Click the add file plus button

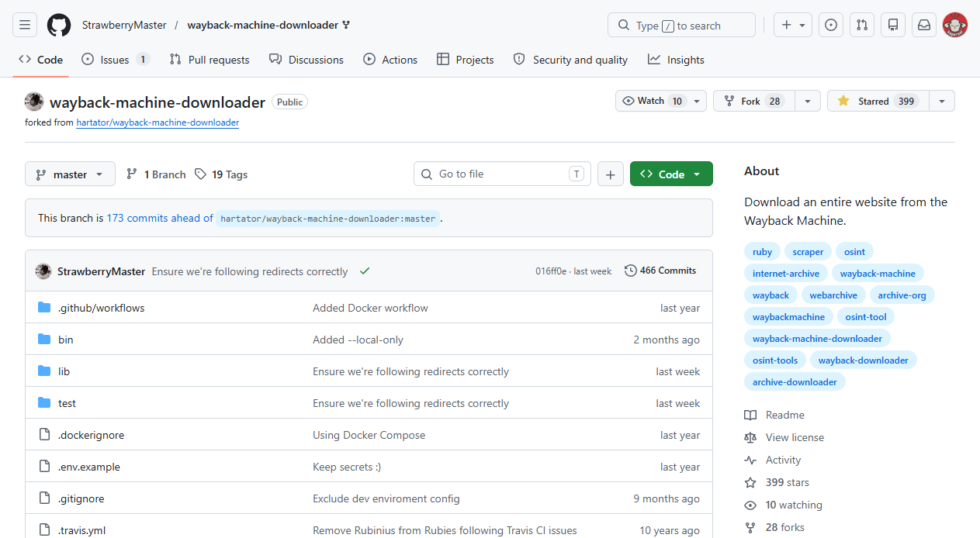(x=610, y=174)
